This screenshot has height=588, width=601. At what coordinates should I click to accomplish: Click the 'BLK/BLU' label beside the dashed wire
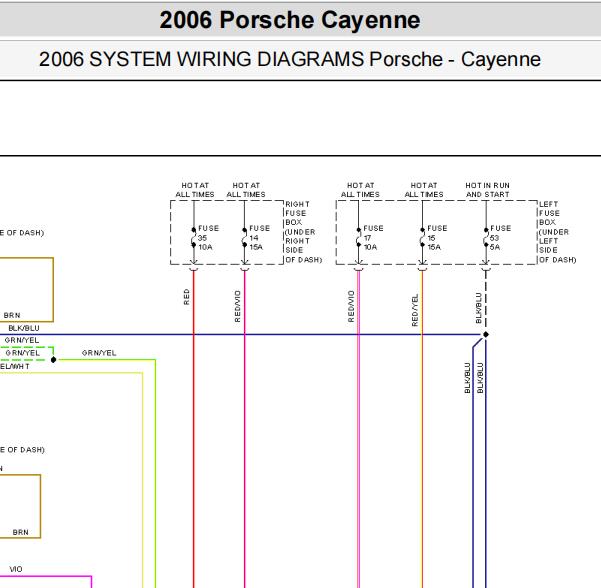pyautogui.click(x=478, y=308)
